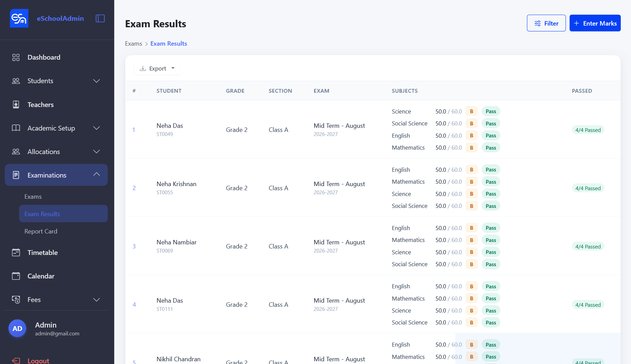Open the Report Card submenu item

coord(63,231)
